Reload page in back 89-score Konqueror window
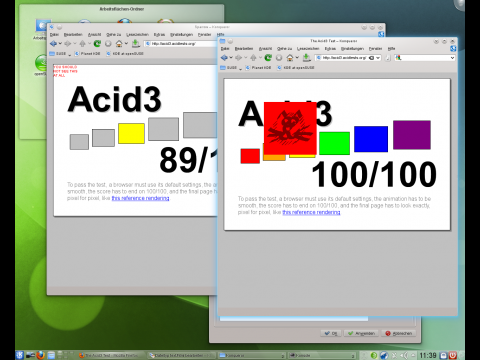This screenshot has height=360, width=480. [97, 44]
